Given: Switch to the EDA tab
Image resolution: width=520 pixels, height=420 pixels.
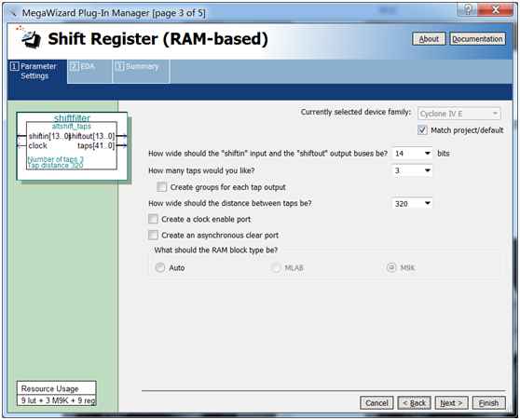Looking at the screenshot, I should coord(89,71).
